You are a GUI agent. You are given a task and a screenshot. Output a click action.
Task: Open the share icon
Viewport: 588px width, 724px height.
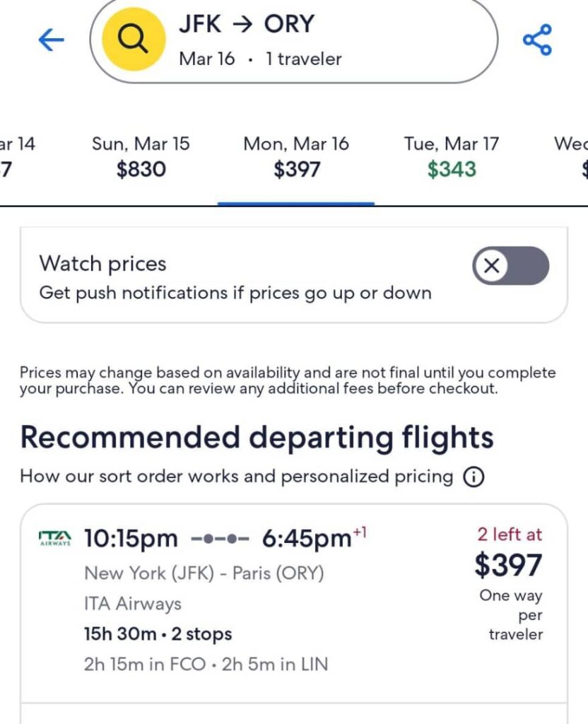537,40
